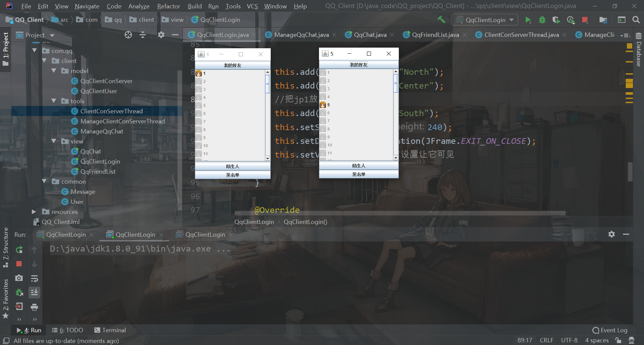Image resolution: width=644 pixels, height=345 pixels.
Task: Start debugging with the bug icon
Action: point(542,20)
